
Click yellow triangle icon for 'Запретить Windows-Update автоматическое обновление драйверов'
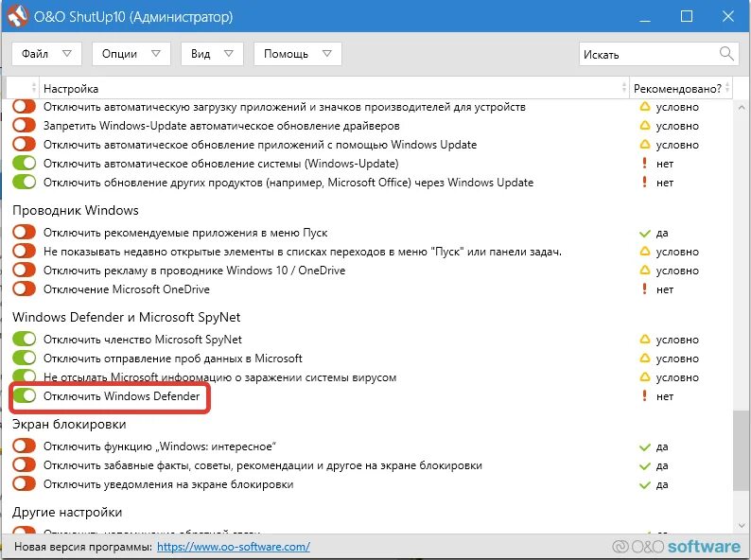point(645,126)
